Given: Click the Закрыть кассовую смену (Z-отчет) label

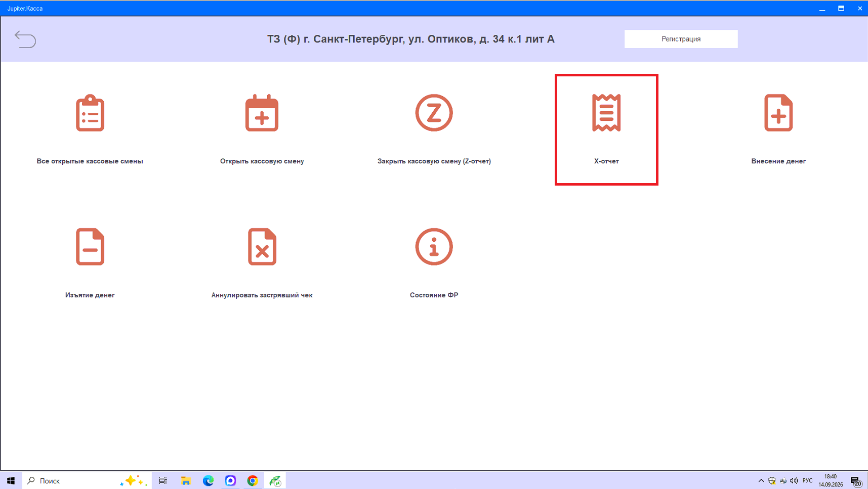Looking at the screenshot, I should coord(434,161).
